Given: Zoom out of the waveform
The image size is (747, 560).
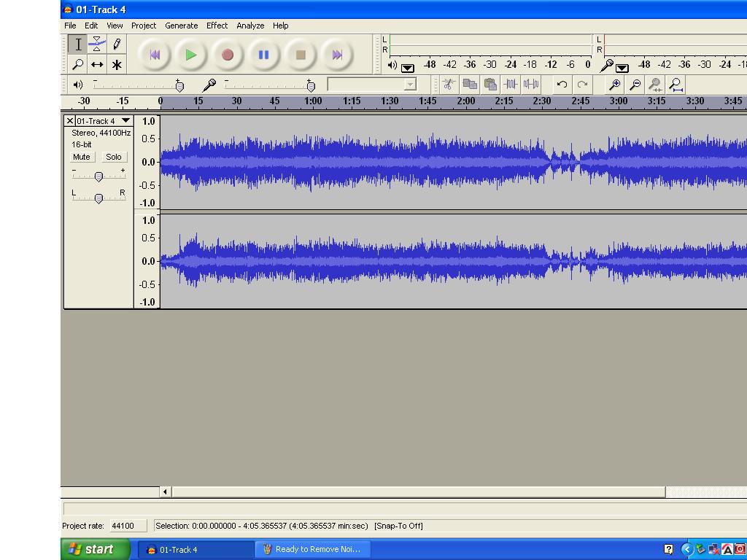Looking at the screenshot, I should pos(635,85).
